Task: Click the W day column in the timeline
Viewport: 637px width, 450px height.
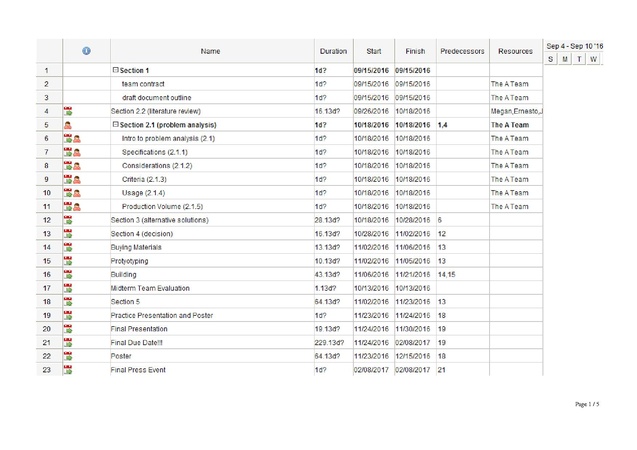Action: click(593, 59)
